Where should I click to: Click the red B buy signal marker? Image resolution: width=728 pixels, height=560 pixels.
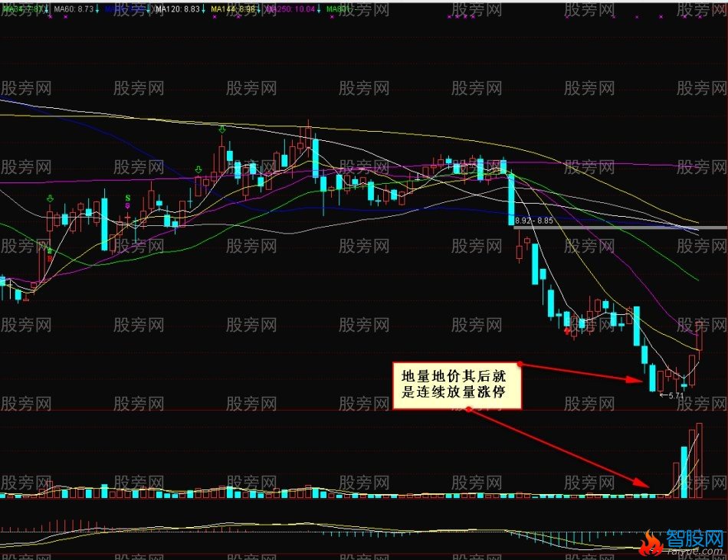click(x=50, y=258)
